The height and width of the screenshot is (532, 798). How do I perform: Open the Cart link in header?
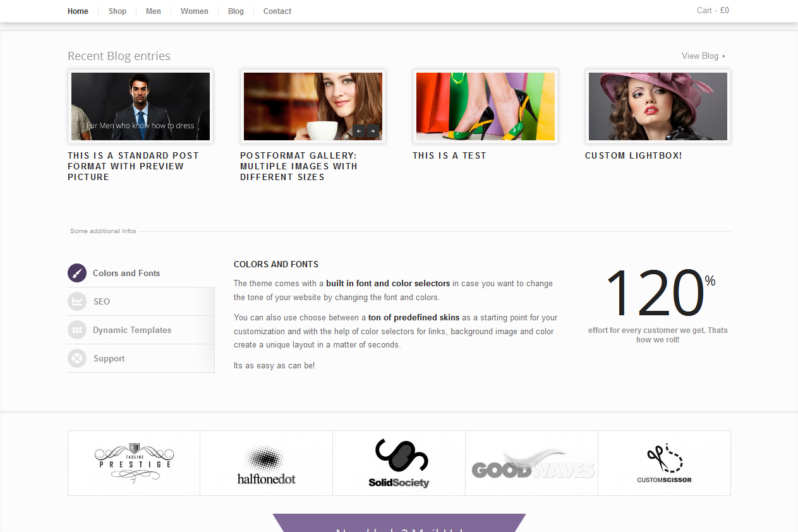(713, 10)
